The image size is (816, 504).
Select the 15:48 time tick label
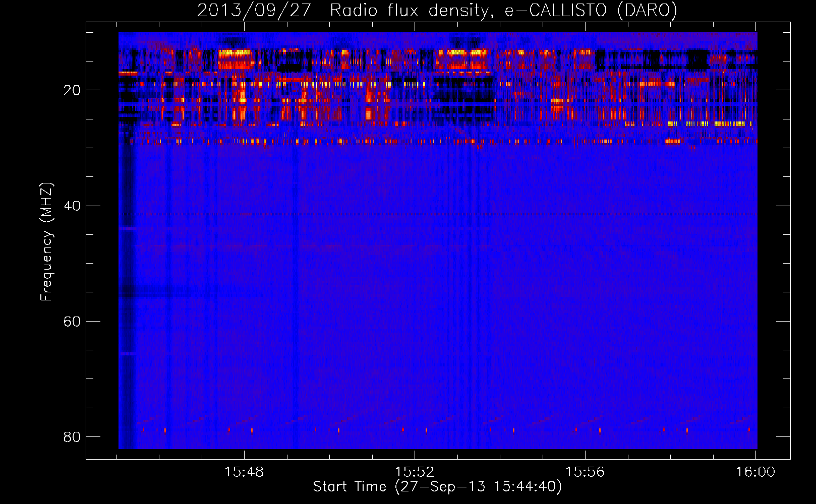(x=244, y=472)
